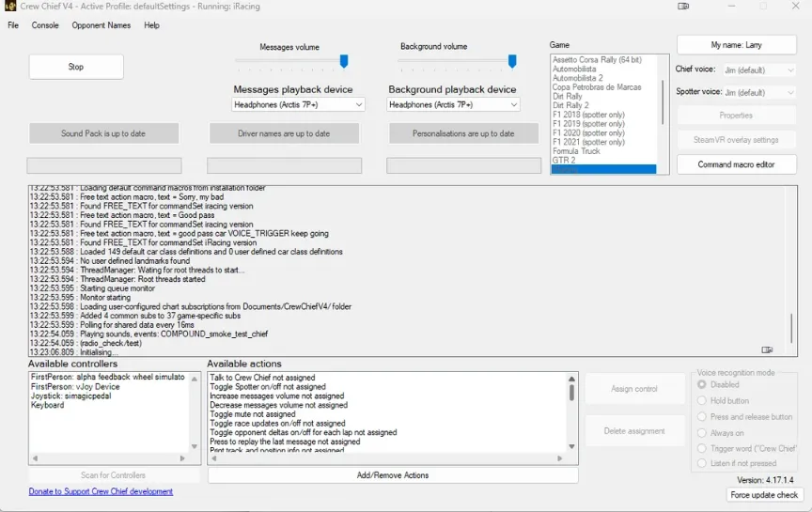Screen dimensions: 812x512
Task: Click Force update check button
Action: tap(764, 495)
